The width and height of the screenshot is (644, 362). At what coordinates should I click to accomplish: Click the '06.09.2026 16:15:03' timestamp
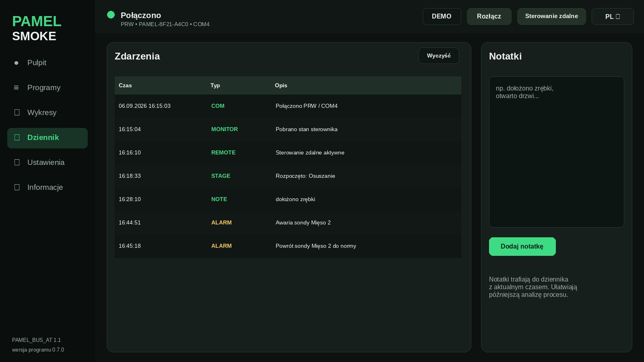[x=144, y=106]
